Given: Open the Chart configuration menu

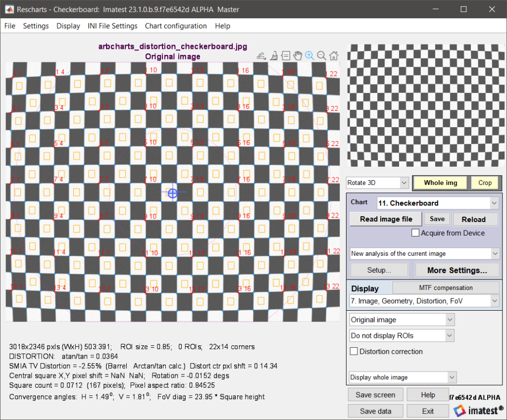Looking at the screenshot, I should coord(176,26).
